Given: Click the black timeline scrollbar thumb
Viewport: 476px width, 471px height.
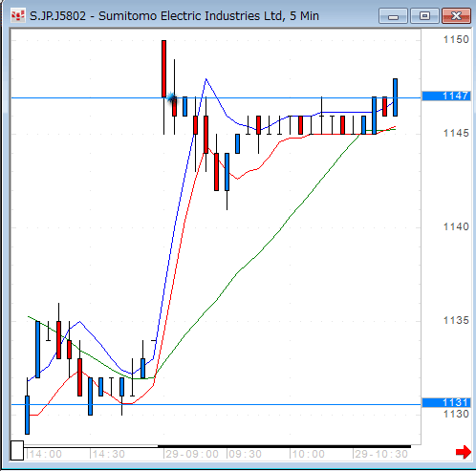Looking at the screenshot, I should coord(284,446).
